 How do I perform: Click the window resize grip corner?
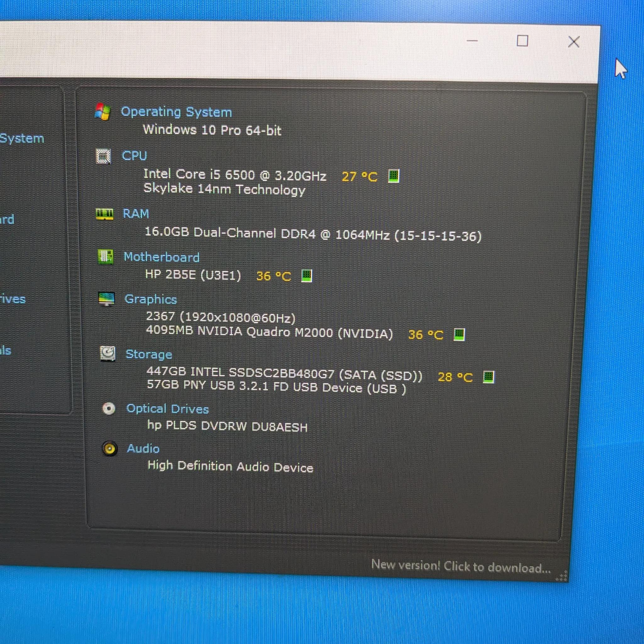(562, 576)
